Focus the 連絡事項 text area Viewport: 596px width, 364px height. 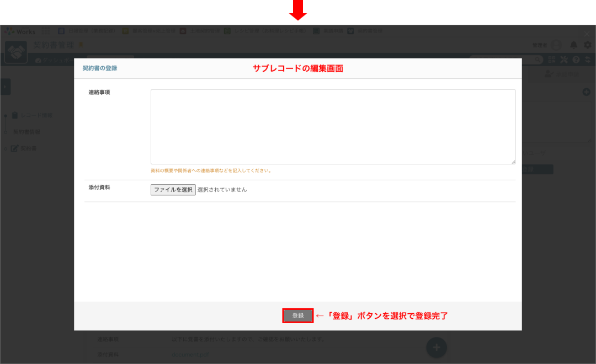point(333,127)
